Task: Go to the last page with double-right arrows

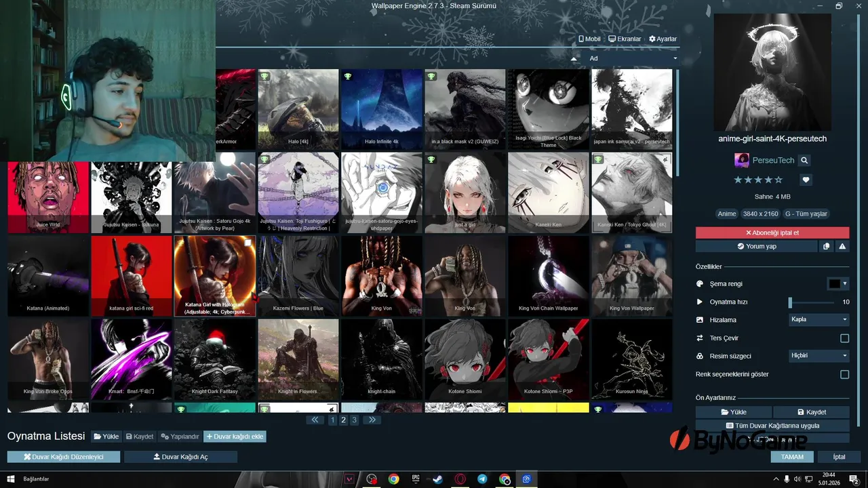Action: [x=372, y=420]
